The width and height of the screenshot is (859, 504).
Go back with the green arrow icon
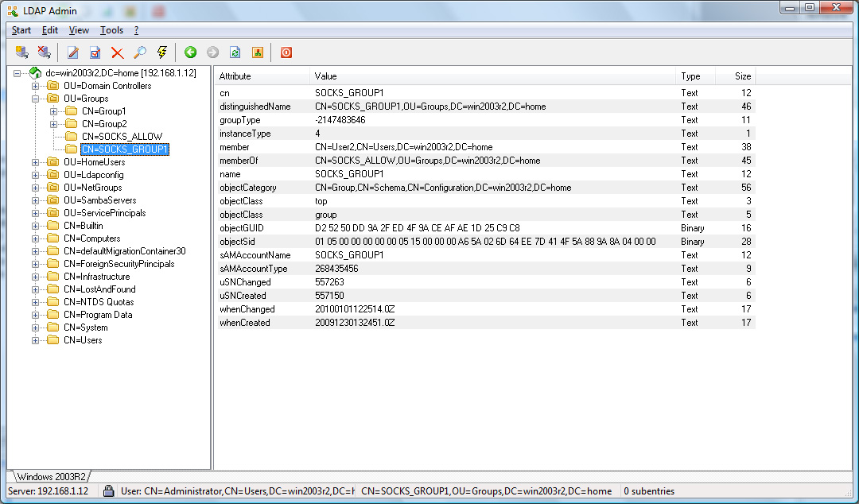[x=190, y=52]
